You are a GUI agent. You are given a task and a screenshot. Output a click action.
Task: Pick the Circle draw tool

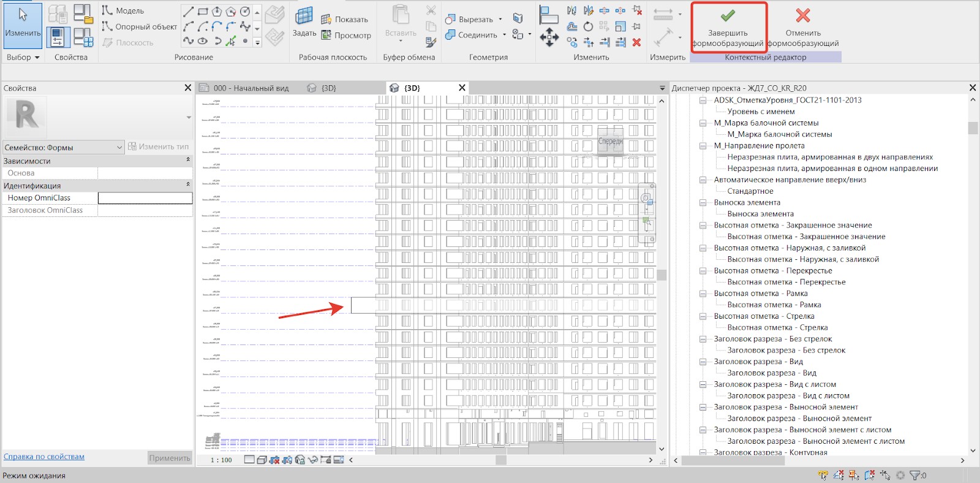coord(245,11)
